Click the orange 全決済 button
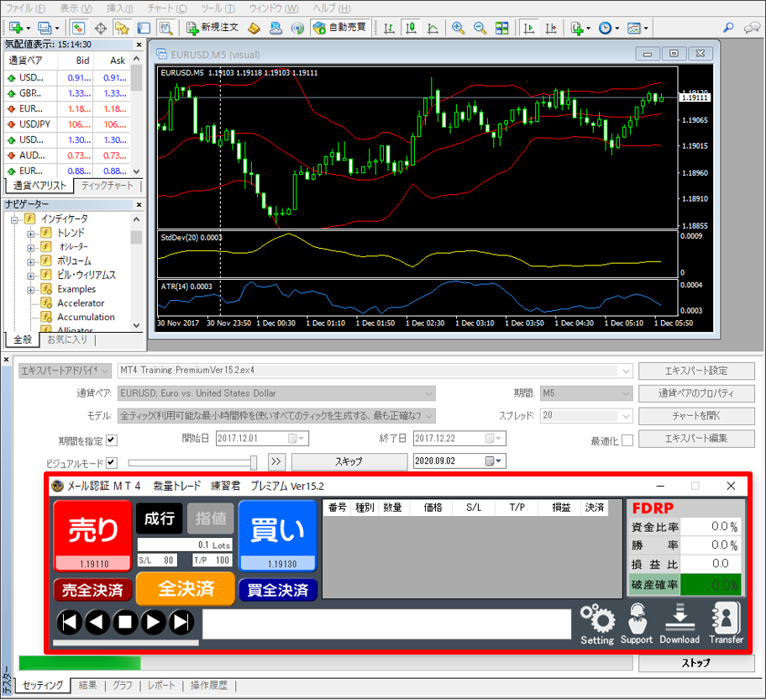Screen dimensions: 766x700 pos(186,588)
